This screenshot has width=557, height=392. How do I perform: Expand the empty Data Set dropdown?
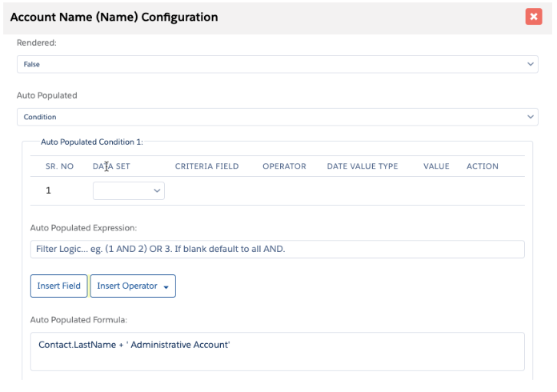[x=129, y=190]
